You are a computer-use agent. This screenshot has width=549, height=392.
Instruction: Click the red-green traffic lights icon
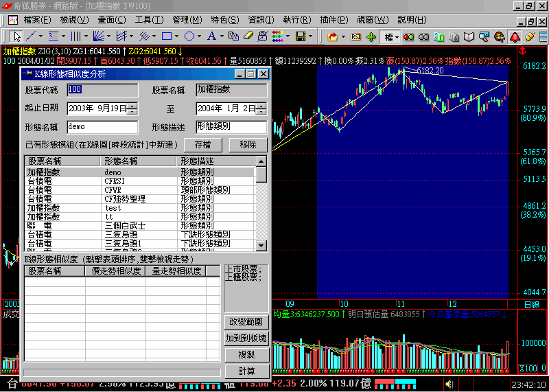click(x=408, y=37)
